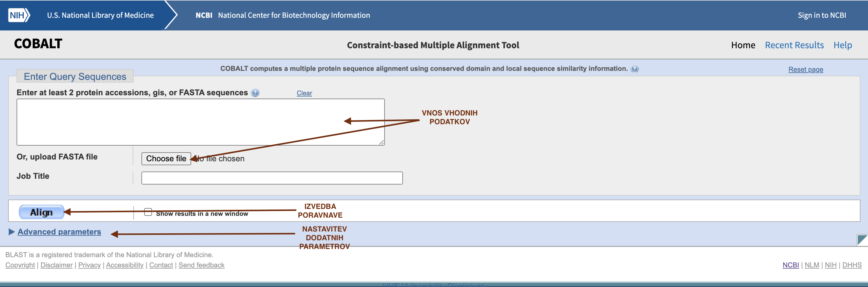Enable Show results in a new window
Image resolution: width=868 pixels, height=287 pixels.
(148, 212)
